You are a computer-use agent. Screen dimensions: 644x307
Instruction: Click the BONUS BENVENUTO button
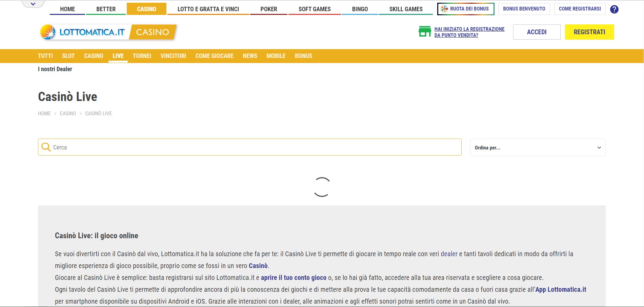524,9
